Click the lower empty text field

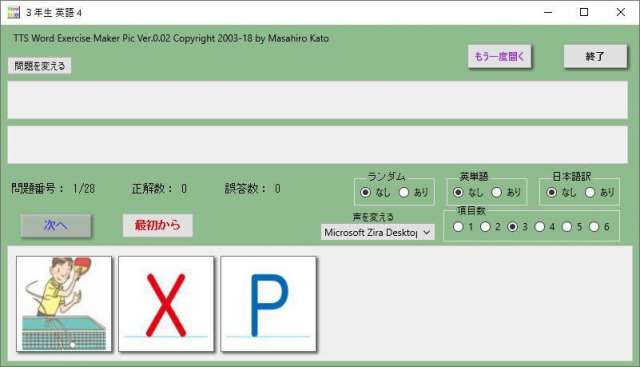tap(318, 145)
